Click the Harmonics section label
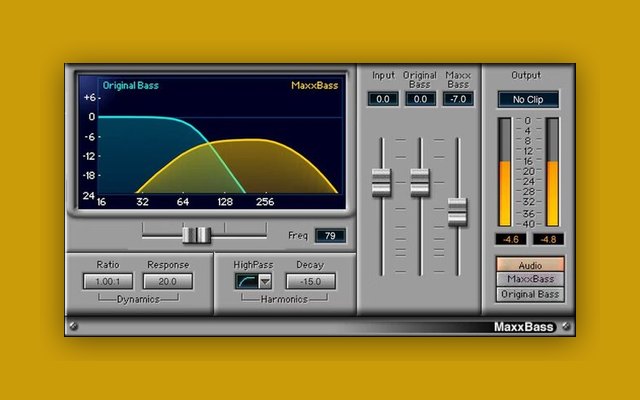The height and width of the screenshot is (400, 640). point(284,299)
